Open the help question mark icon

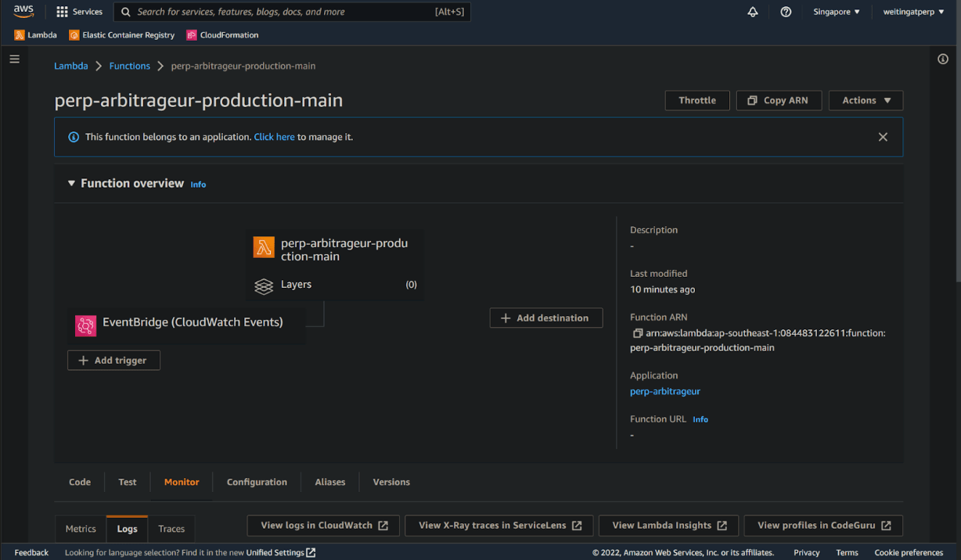(786, 12)
